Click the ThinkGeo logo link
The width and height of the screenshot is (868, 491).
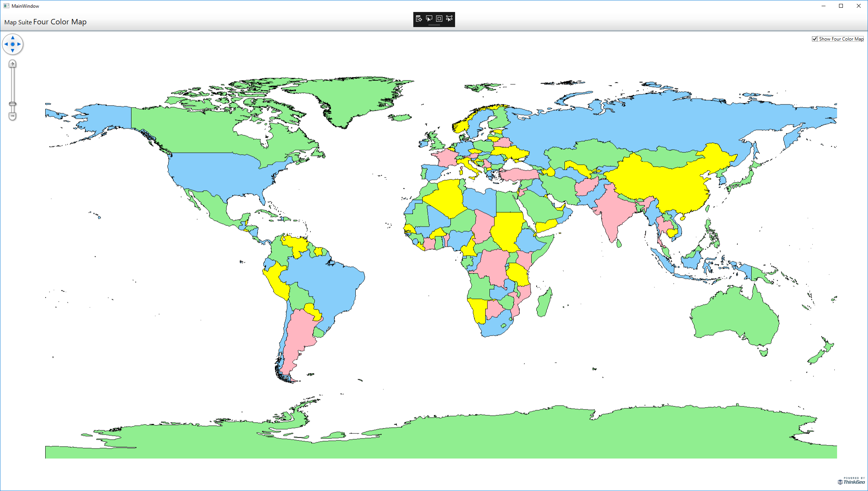(x=851, y=481)
